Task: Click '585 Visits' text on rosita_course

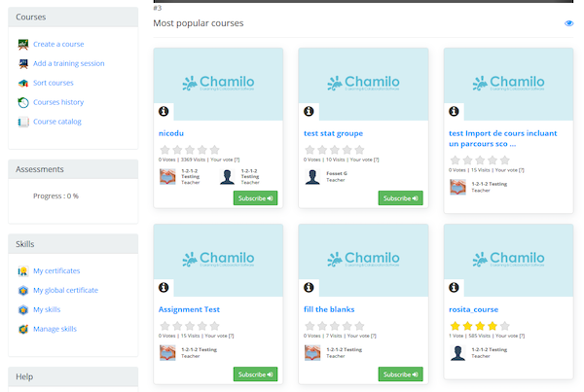Action: click(x=479, y=336)
